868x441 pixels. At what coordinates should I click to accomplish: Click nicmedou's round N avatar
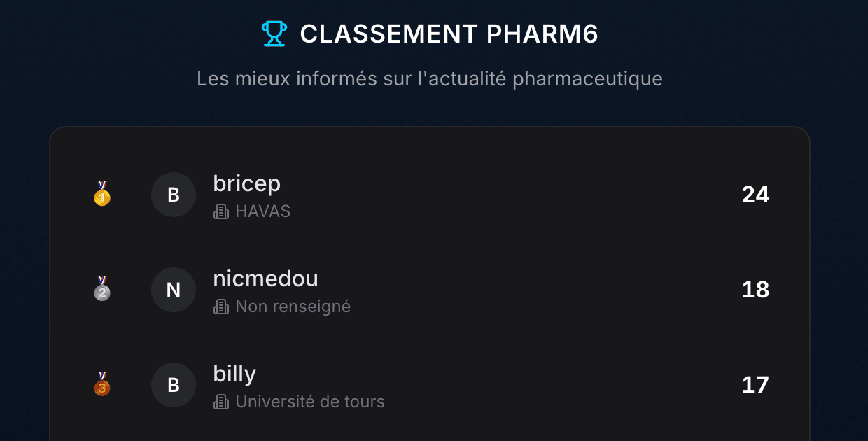[x=174, y=290]
